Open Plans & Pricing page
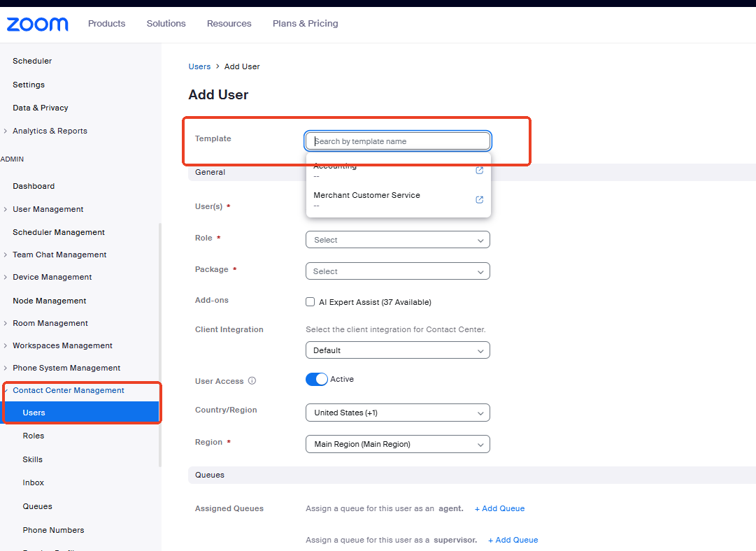Viewport: 756px width, 551px height. pyautogui.click(x=305, y=24)
